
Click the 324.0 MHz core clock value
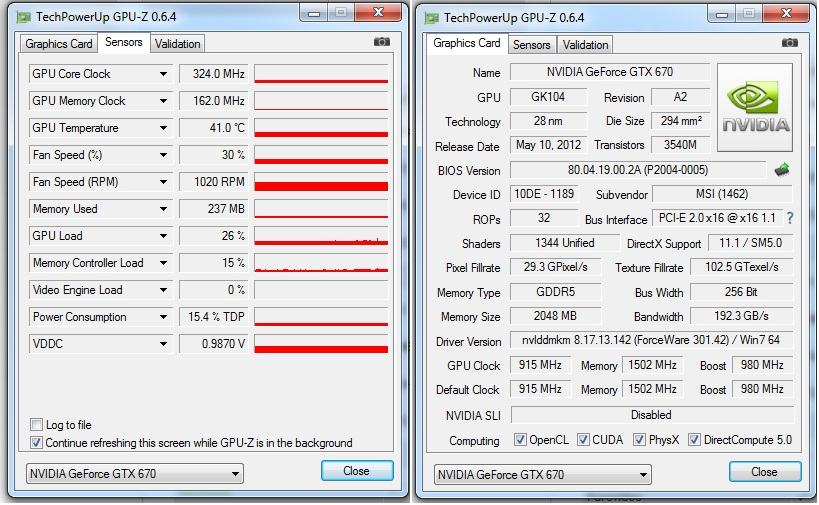214,74
